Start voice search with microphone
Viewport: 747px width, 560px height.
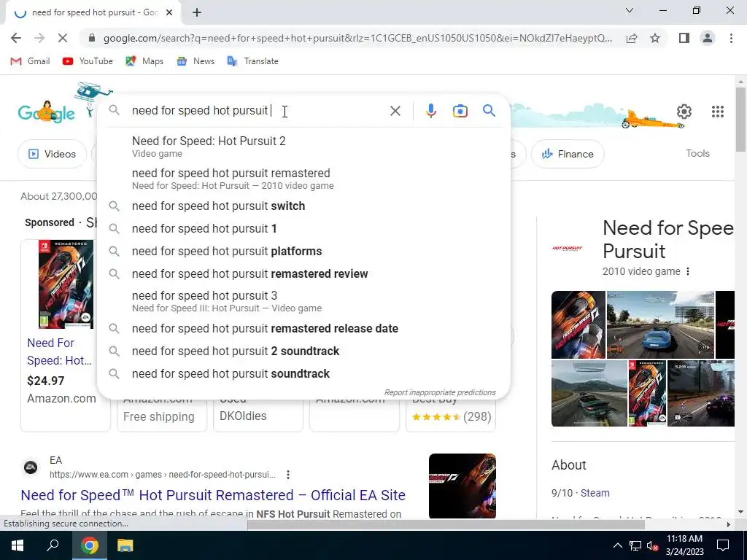pyautogui.click(x=430, y=111)
